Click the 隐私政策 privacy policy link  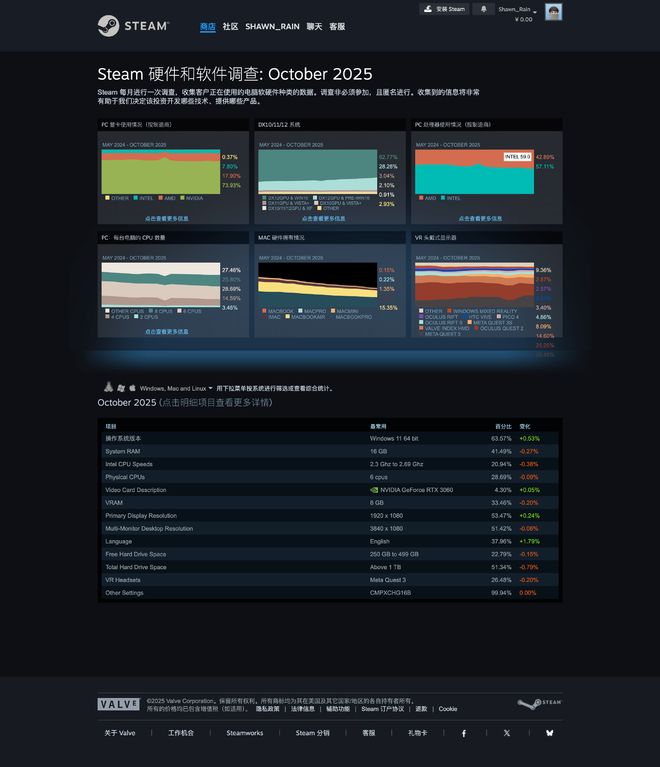click(268, 709)
